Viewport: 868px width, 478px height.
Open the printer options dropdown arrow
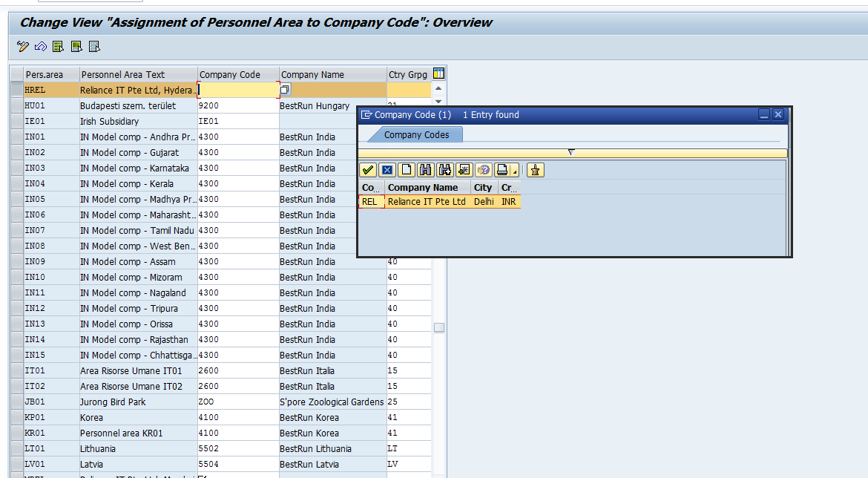click(515, 173)
